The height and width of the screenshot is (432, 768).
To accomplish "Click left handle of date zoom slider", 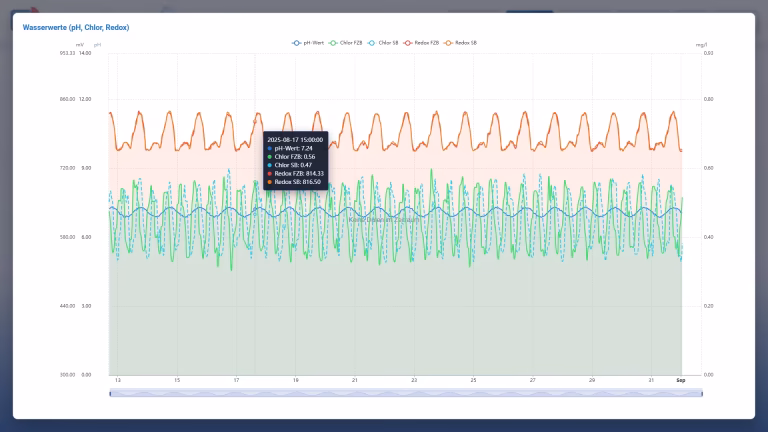I will (110, 393).
